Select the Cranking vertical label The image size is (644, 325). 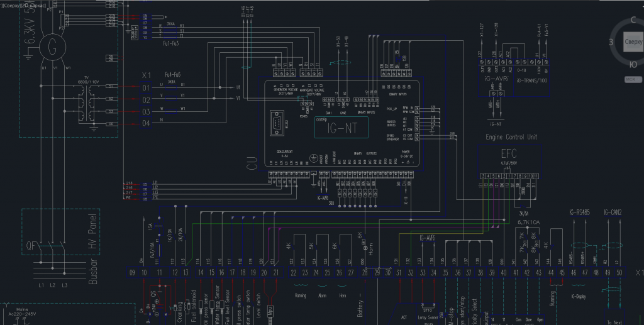pyautogui.click(x=180, y=312)
